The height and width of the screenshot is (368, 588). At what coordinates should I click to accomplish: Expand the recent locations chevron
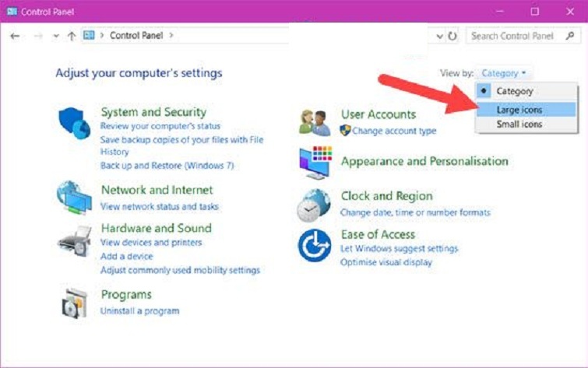56,36
